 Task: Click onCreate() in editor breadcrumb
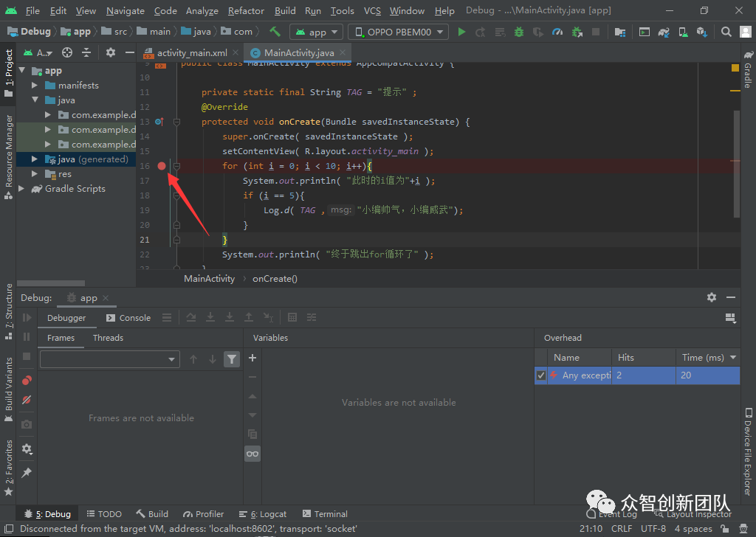point(275,278)
